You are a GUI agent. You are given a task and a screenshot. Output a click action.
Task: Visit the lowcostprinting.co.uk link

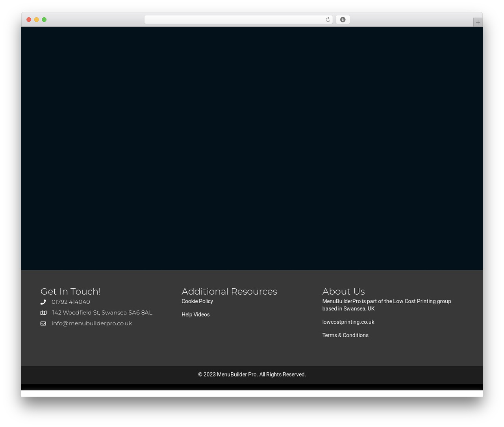pyautogui.click(x=348, y=322)
